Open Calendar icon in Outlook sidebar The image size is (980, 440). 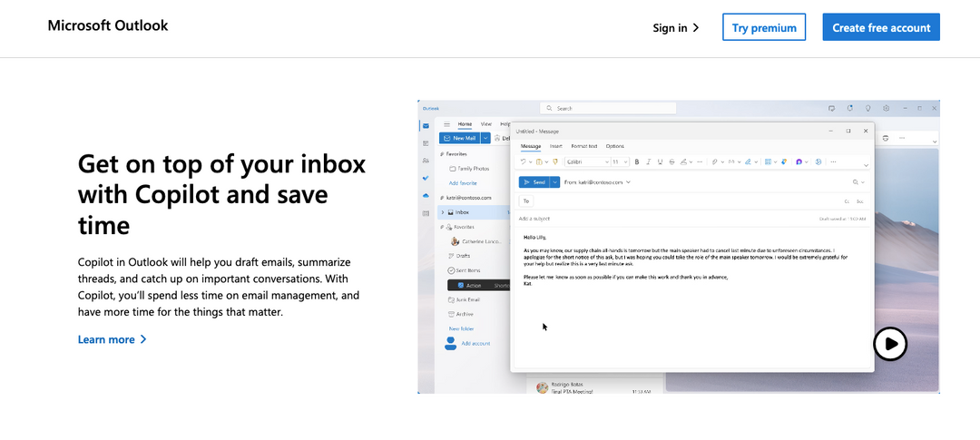(x=426, y=142)
